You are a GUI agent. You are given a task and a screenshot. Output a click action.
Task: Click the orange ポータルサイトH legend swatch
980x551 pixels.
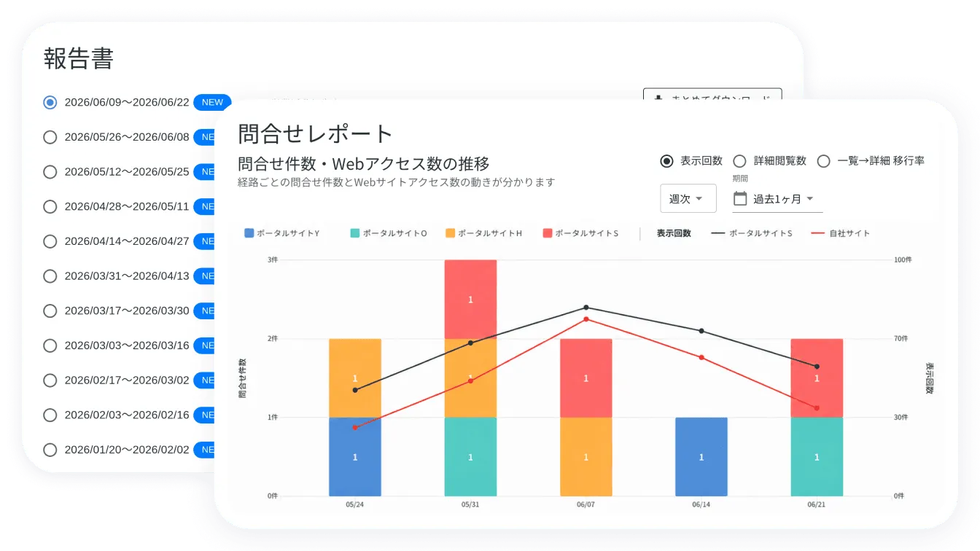coord(450,233)
